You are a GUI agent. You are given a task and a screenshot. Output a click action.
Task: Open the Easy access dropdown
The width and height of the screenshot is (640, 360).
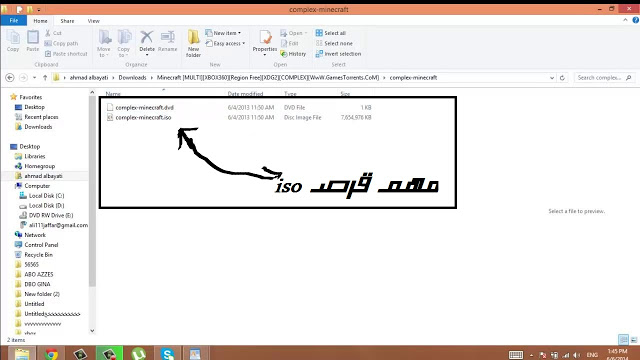click(x=225, y=43)
